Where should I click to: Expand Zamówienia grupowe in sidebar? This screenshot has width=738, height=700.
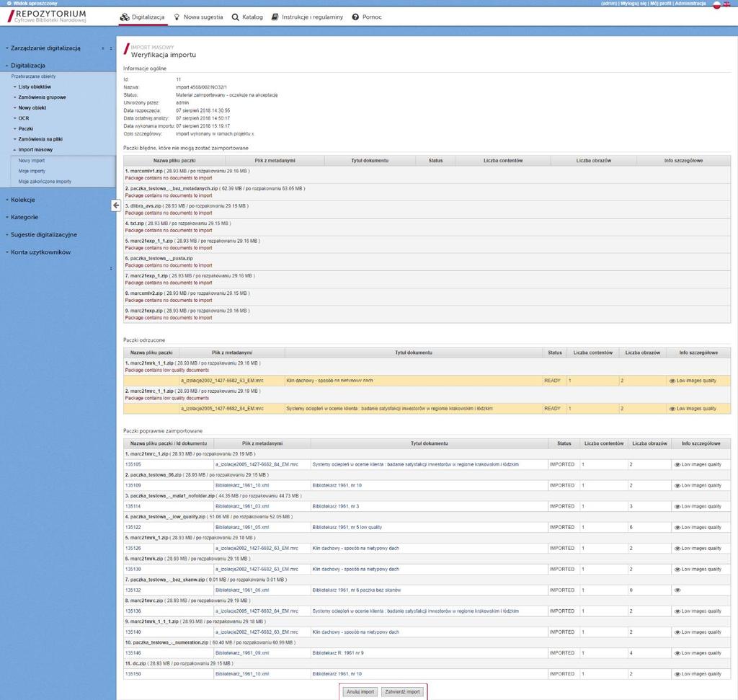click(42, 97)
